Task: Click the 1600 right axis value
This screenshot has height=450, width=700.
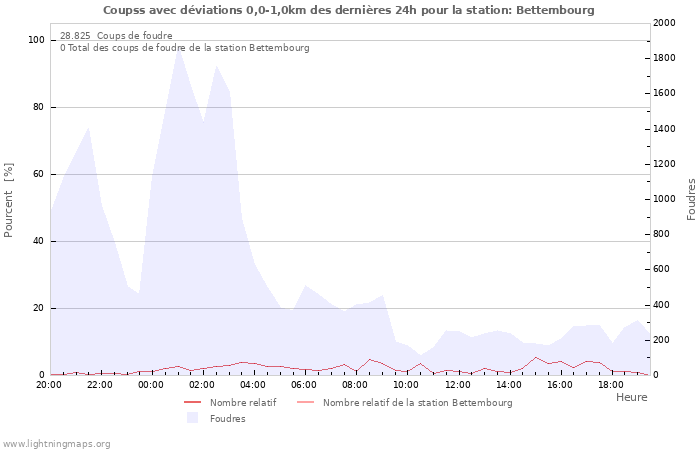Action: point(664,93)
